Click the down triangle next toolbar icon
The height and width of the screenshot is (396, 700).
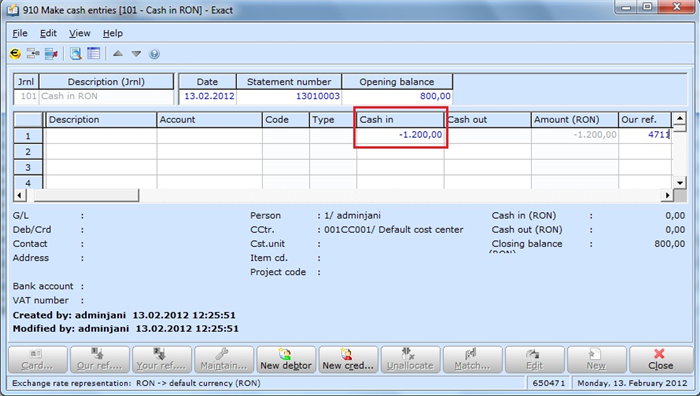click(x=136, y=54)
